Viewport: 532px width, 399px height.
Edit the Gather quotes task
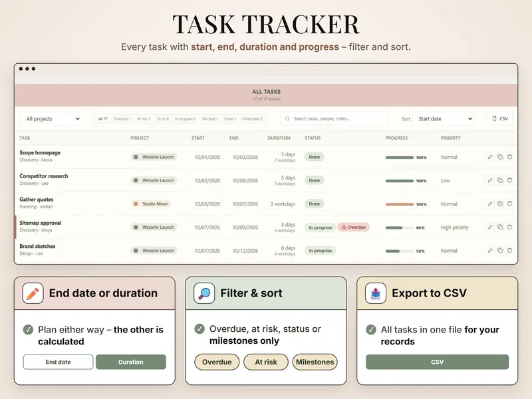(x=490, y=203)
